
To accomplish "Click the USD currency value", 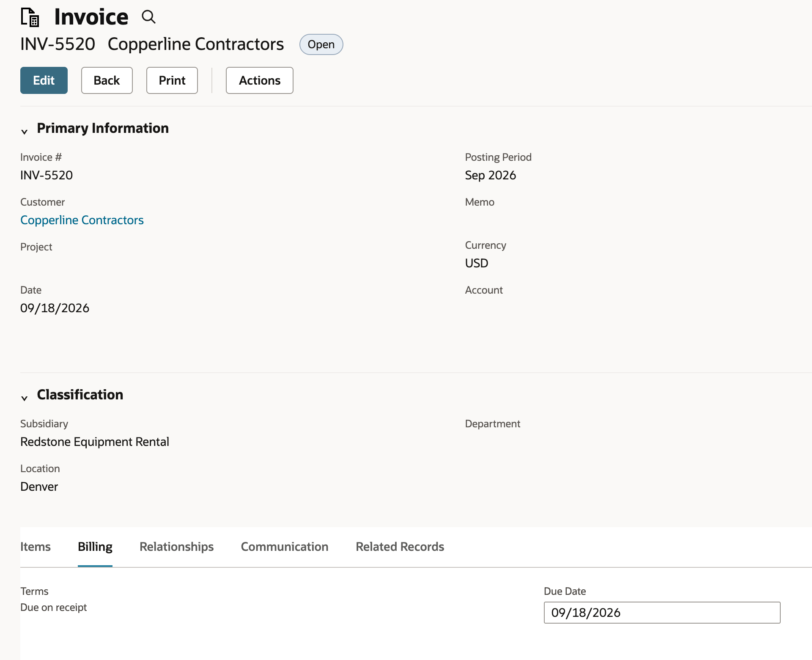I will [477, 263].
